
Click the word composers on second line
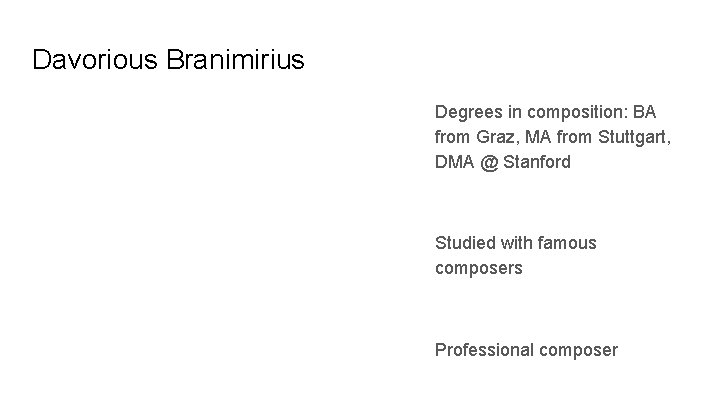tap(478, 268)
